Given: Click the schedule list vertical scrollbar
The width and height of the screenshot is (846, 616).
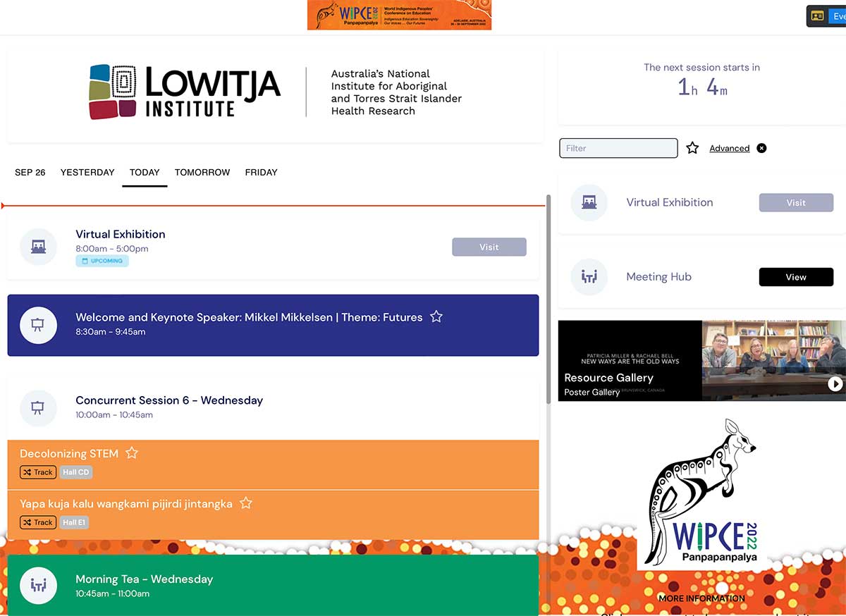Looking at the screenshot, I should [x=548, y=299].
